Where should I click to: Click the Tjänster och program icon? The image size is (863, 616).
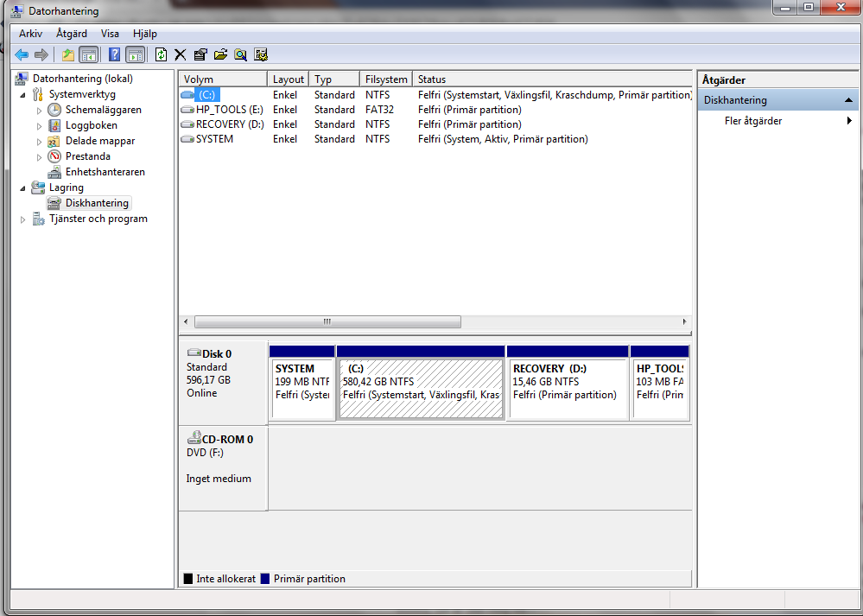[x=38, y=219]
